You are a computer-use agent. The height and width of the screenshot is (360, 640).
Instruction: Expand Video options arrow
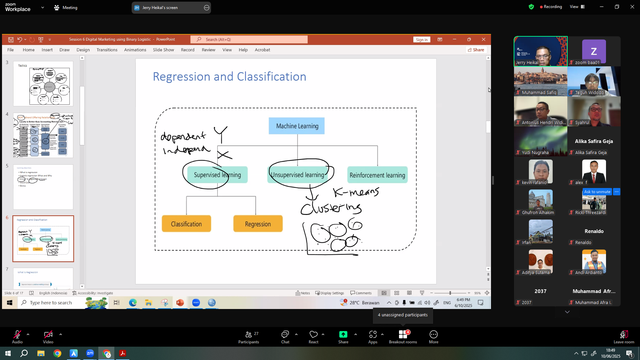coord(60,334)
